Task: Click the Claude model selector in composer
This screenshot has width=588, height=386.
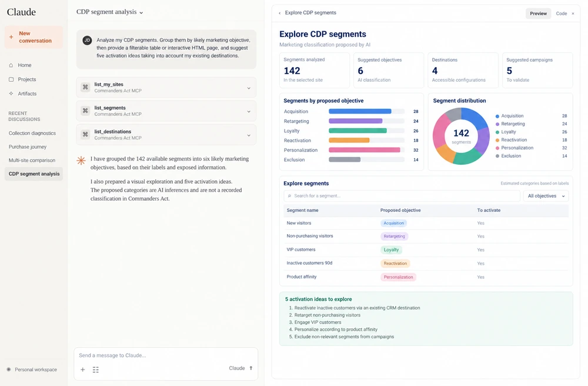Action: (236, 368)
